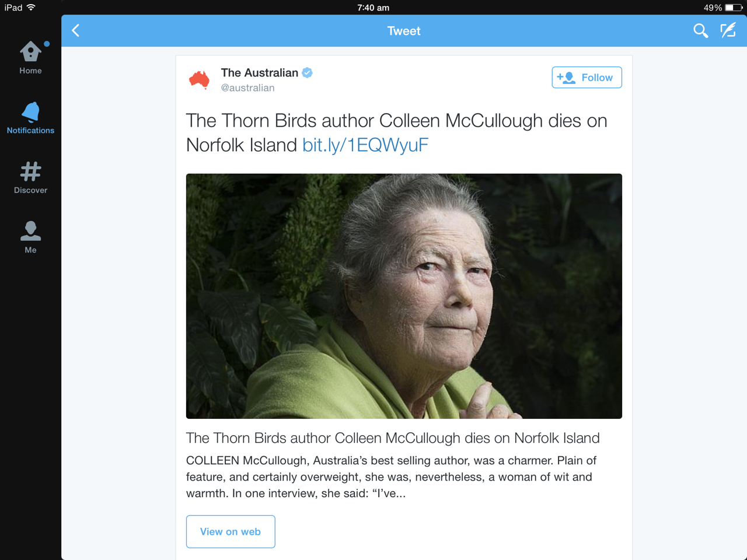
Task: Open the bit.ly/1EQWyuF link
Action: pos(365,145)
